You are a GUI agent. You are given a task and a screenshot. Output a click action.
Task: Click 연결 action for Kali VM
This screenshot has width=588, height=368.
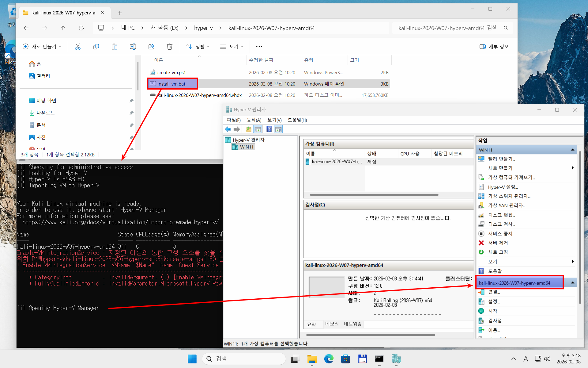tap(494, 292)
